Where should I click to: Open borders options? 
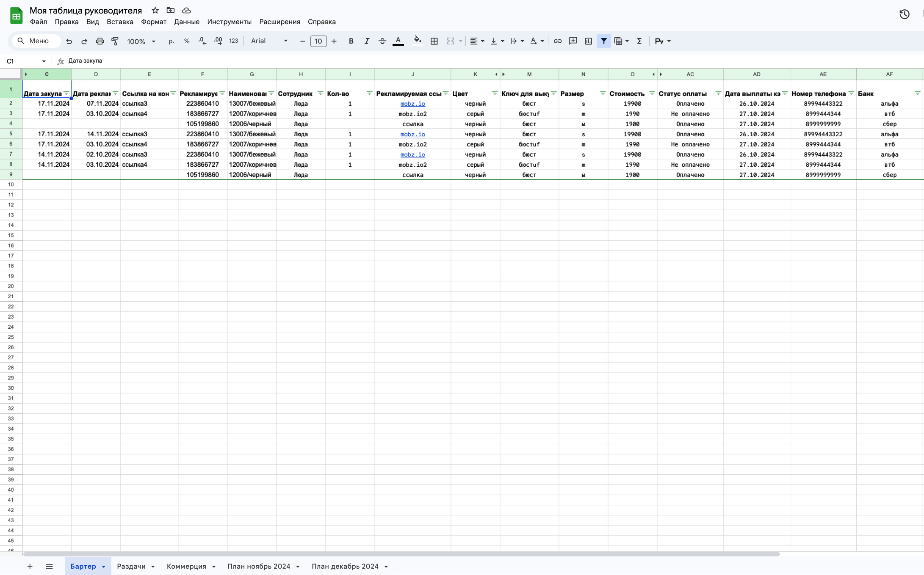pos(434,41)
